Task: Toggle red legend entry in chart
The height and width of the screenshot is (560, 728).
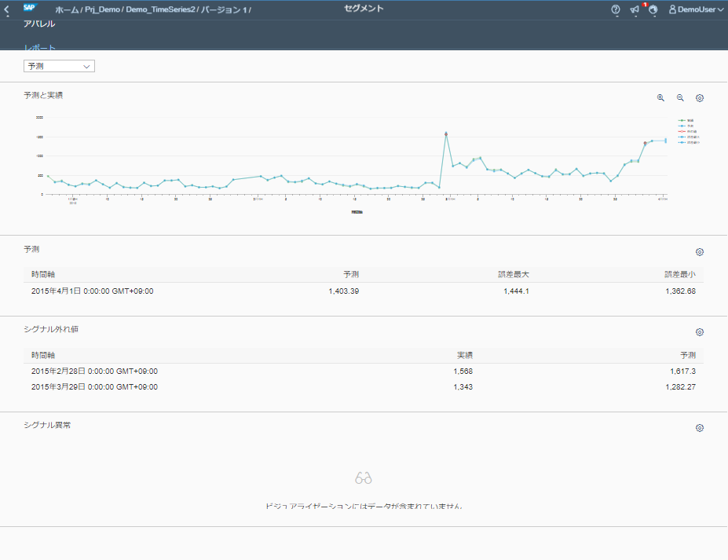Action: [x=688, y=131]
